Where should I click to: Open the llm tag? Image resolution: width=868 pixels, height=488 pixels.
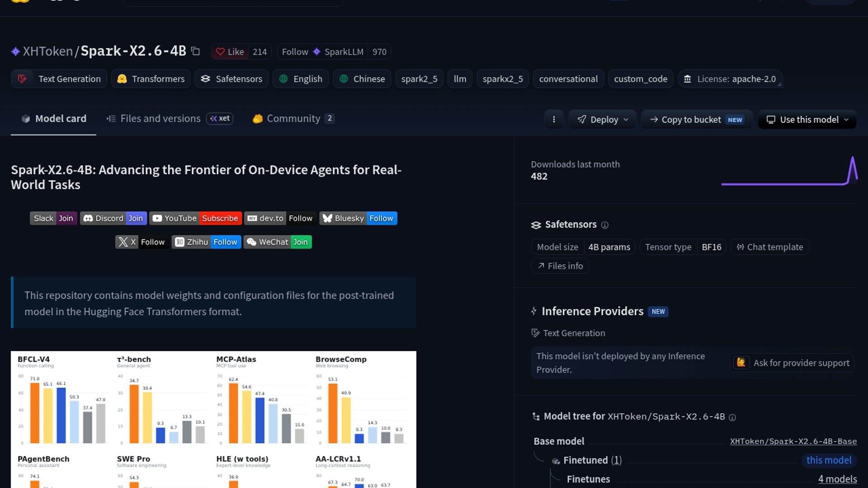[x=460, y=79]
